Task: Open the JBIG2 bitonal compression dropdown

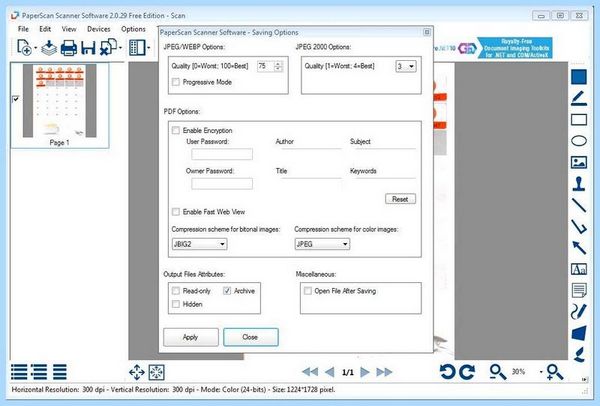Action: click(x=199, y=244)
